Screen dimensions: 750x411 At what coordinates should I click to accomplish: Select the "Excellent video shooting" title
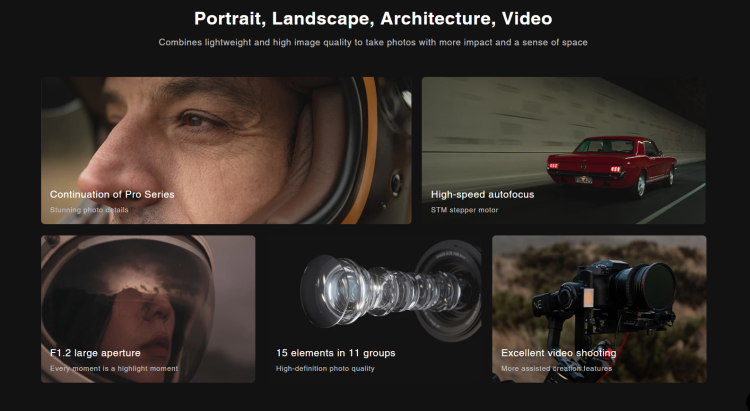pos(559,353)
